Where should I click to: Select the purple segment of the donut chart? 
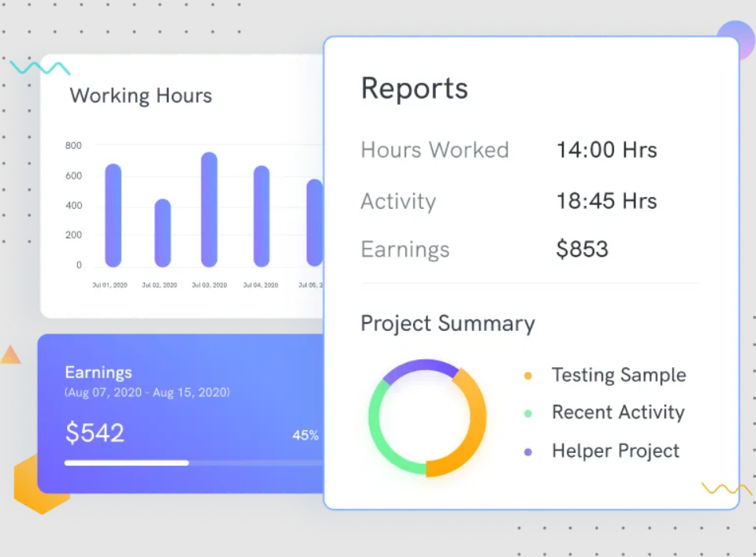(420, 367)
